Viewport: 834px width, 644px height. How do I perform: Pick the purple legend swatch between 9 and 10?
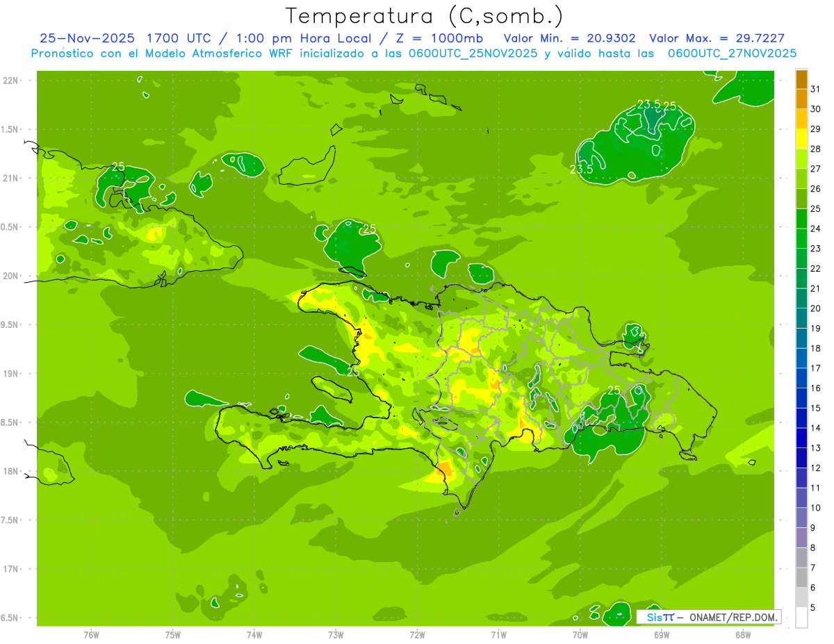pyautogui.click(x=801, y=518)
